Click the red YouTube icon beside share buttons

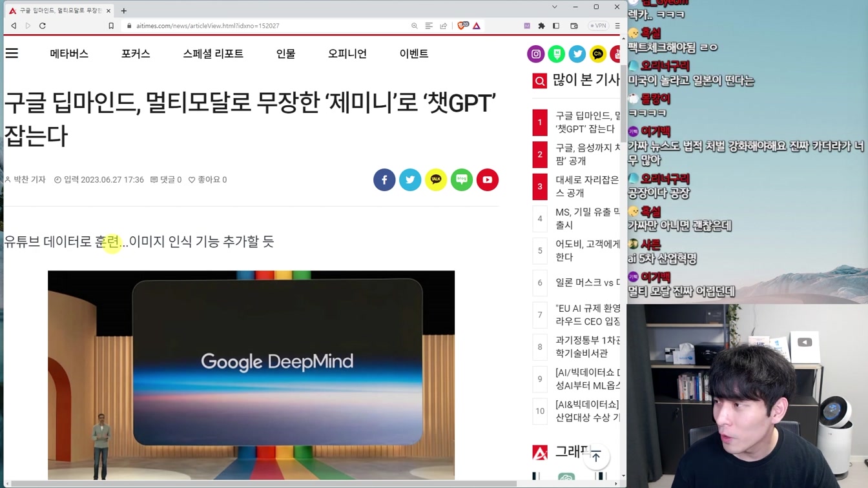488,179
